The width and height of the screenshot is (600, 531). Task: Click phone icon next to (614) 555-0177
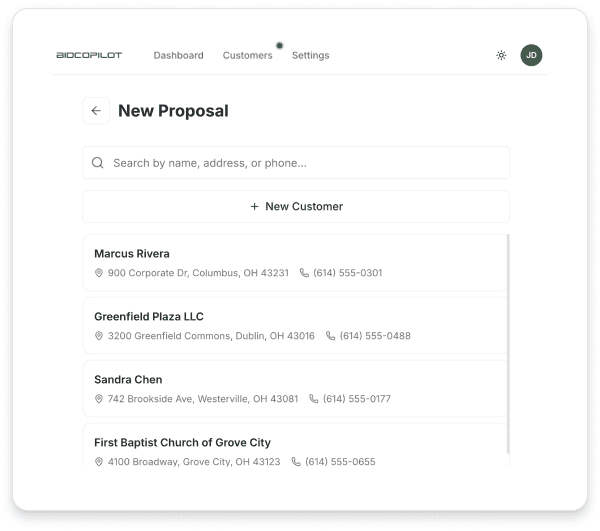[x=314, y=399]
